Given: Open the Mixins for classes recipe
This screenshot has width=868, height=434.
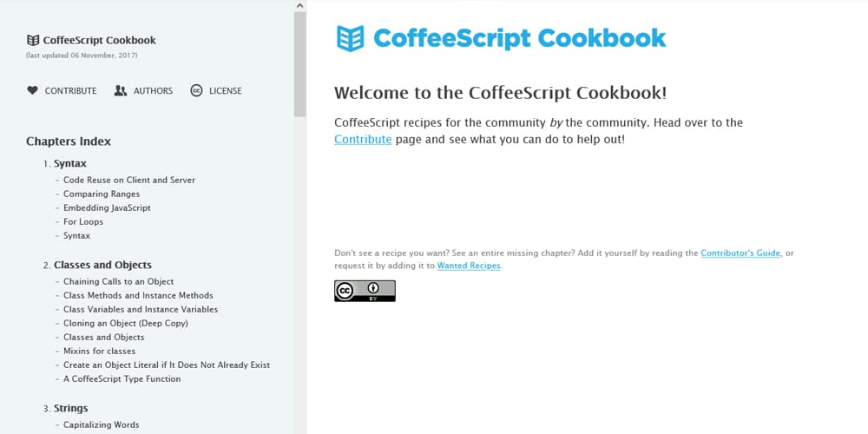Looking at the screenshot, I should pyautogui.click(x=99, y=351).
